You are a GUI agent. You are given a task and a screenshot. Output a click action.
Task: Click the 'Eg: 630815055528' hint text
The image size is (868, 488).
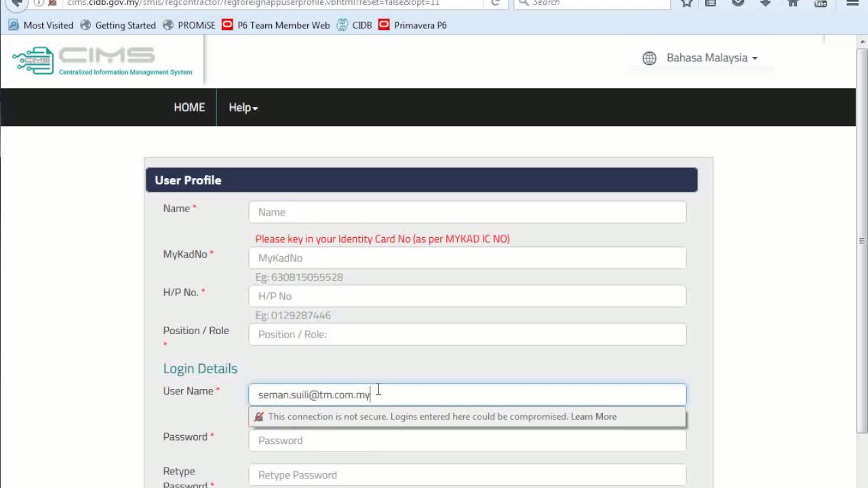point(299,277)
